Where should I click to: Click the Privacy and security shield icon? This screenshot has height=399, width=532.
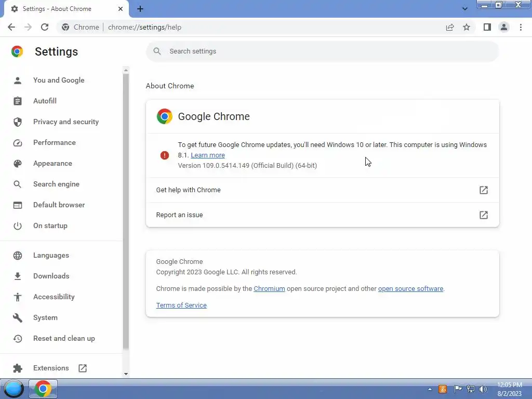click(x=17, y=122)
